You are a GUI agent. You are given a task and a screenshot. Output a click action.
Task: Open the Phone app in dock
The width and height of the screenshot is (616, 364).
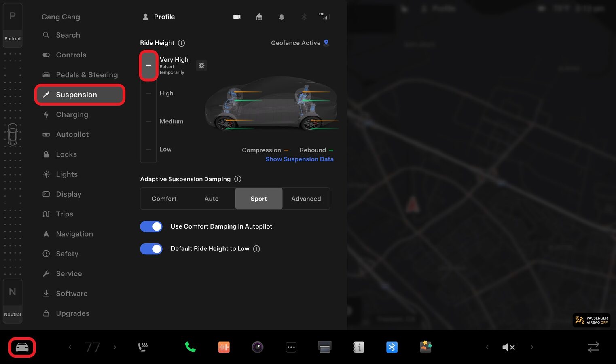pos(190,347)
